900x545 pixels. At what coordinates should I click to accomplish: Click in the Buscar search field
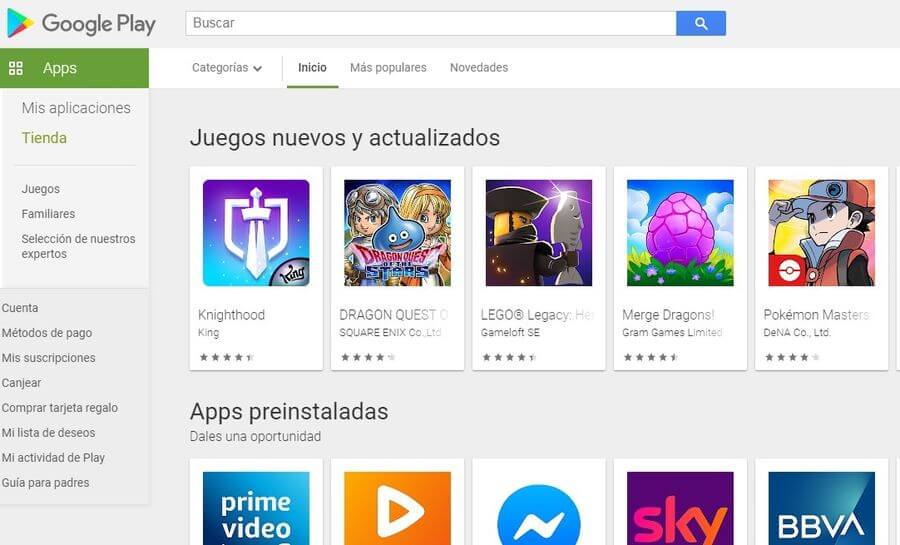click(430, 24)
